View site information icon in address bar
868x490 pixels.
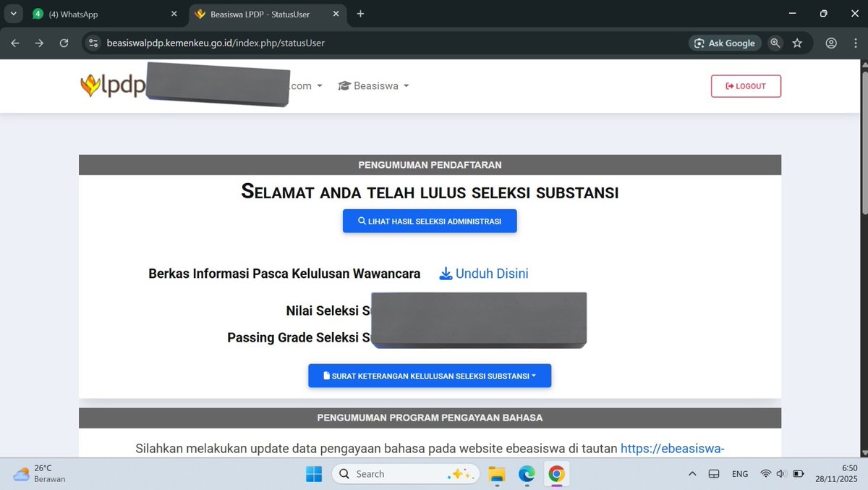click(93, 43)
